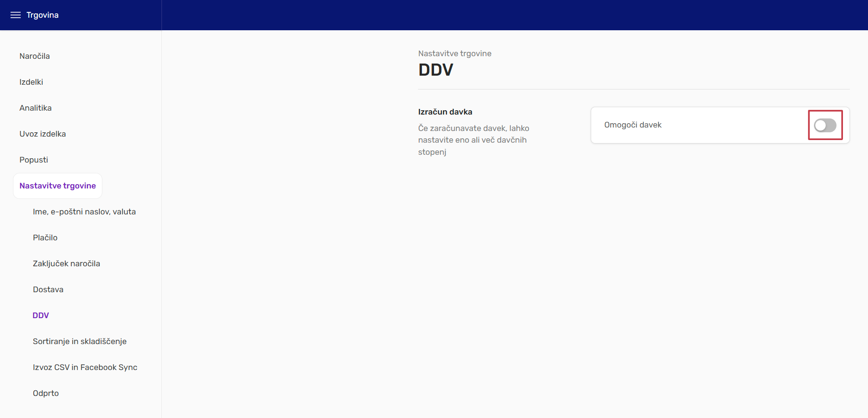
Task: Enable the Omogoči davek toggle
Action: point(825,125)
